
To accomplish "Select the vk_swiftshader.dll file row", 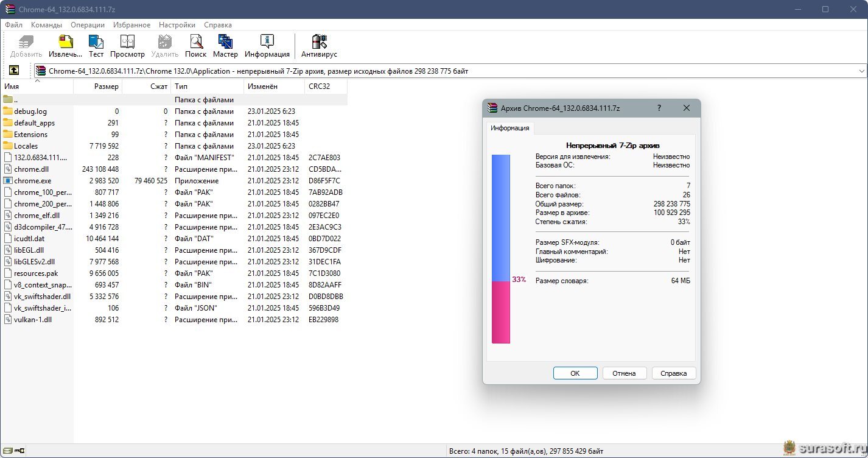I will [173, 297].
